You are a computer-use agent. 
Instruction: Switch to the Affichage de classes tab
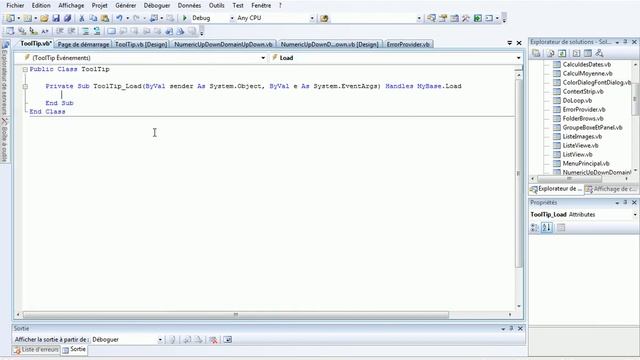tap(611, 189)
